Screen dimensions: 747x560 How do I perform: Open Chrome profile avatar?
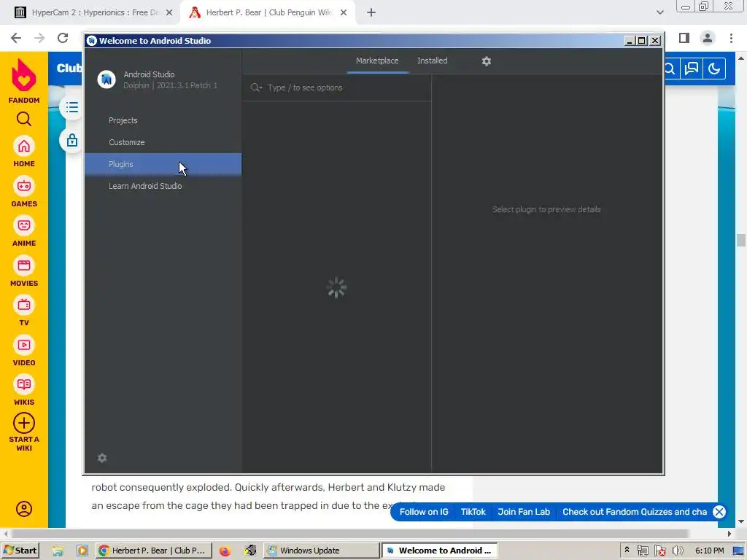708,38
